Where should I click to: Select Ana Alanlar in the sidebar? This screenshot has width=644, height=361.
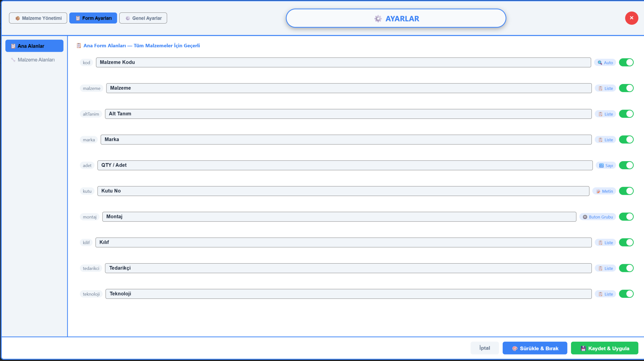coord(34,46)
